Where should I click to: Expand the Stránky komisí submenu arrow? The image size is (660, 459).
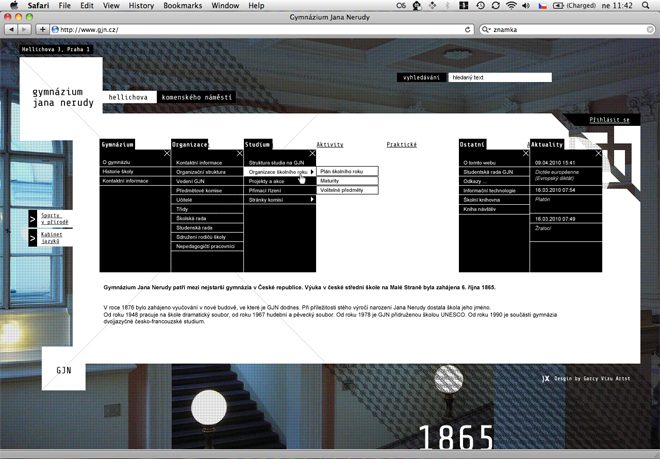coord(312,199)
